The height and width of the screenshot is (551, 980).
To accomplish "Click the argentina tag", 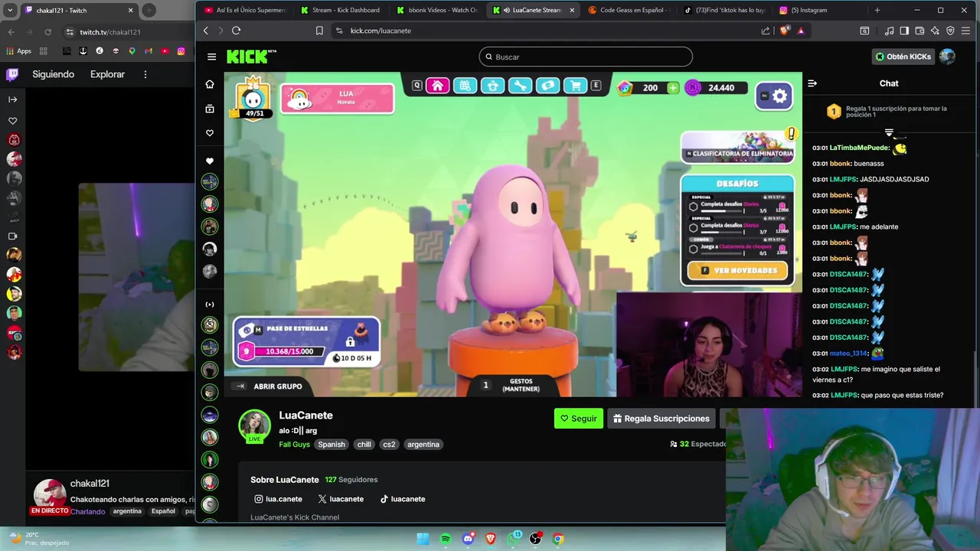I will click(x=423, y=445).
